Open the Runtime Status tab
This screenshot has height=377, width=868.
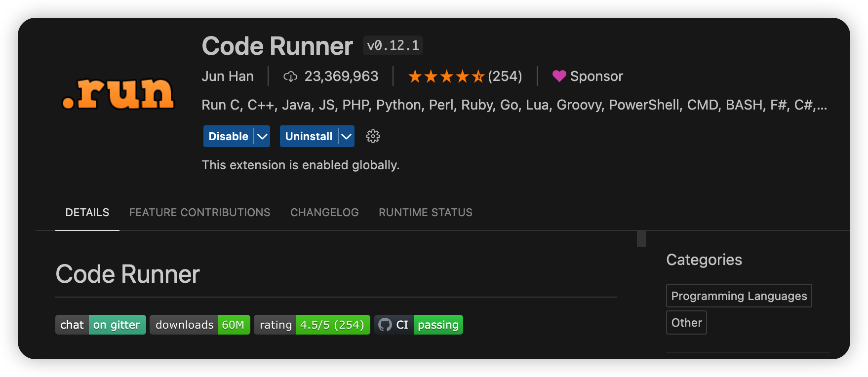(x=426, y=213)
